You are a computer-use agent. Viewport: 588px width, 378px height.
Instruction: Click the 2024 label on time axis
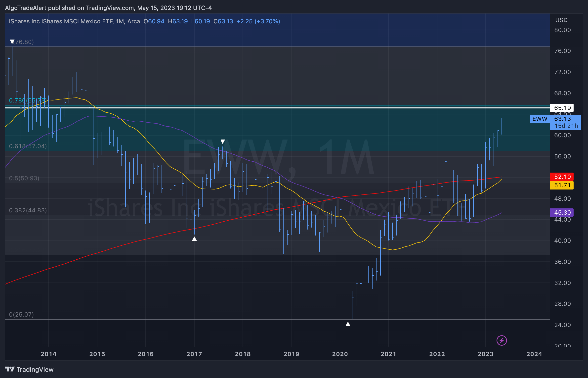coord(534,354)
